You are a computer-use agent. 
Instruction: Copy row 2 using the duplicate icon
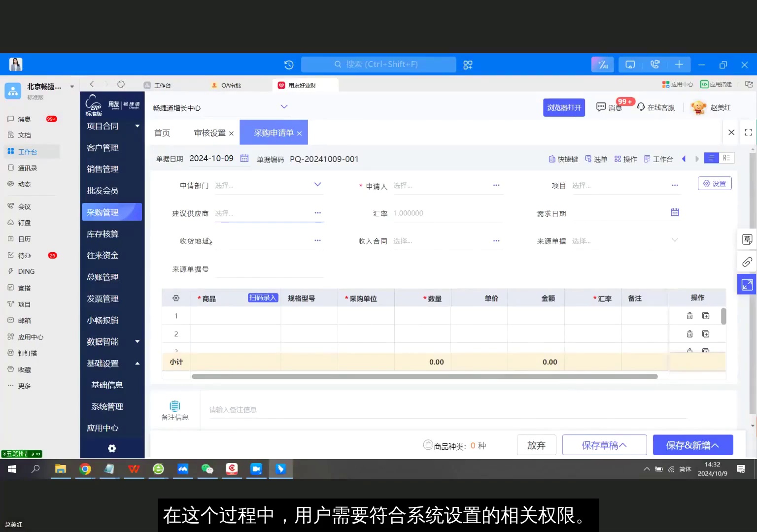[706, 333]
